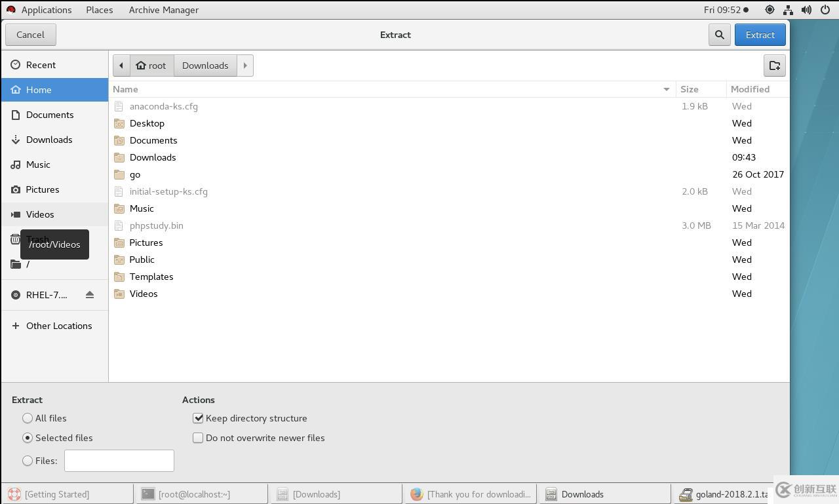Click the Music note icon in sidebar
The width and height of the screenshot is (839, 504).
click(16, 165)
